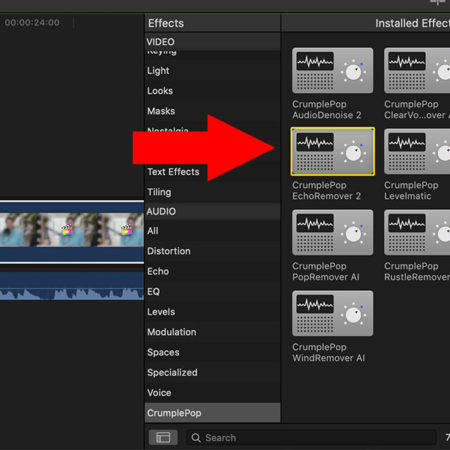Select the audio waveform clip in timeline
450x450 pixels.
(72, 286)
